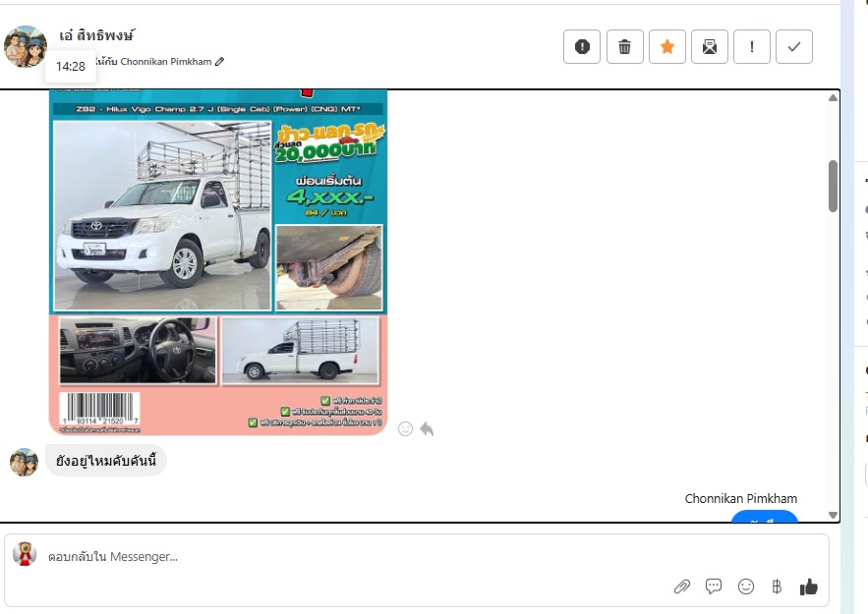Click the baht currency icon in reply box
This screenshot has width=868, height=614.
[777, 586]
